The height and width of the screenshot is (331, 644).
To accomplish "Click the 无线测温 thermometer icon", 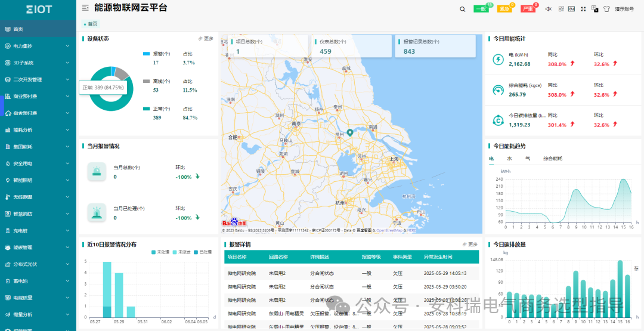I will 7,197.
